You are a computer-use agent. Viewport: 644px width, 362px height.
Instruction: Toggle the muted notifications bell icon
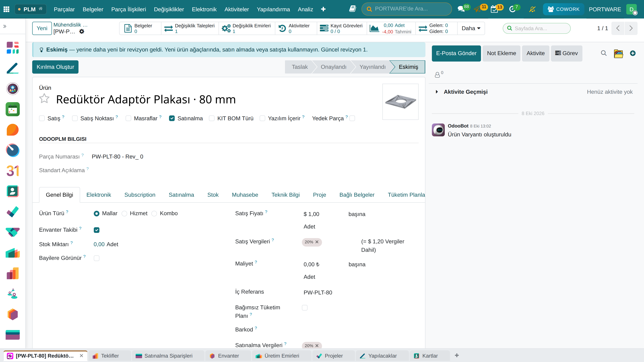pyautogui.click(x=532, y=9)
